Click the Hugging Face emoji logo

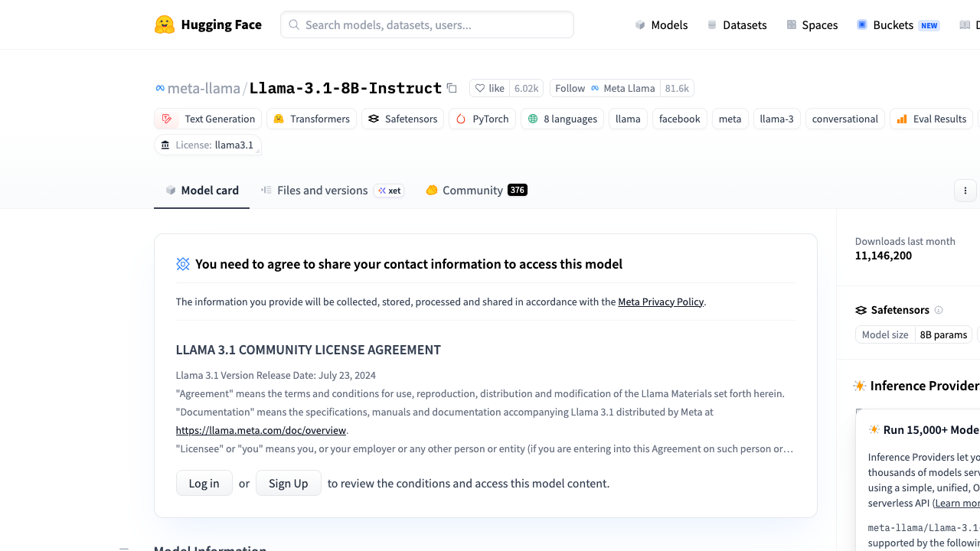click(x=165, y=24)
